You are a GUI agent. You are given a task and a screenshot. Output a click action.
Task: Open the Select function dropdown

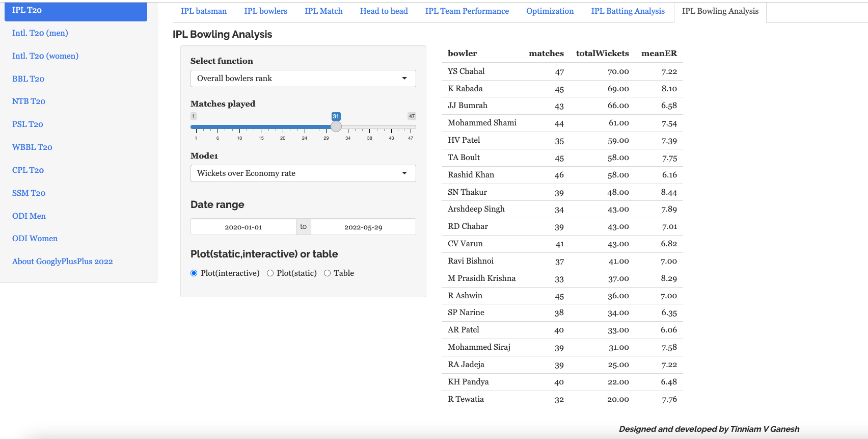coord(303,79)
